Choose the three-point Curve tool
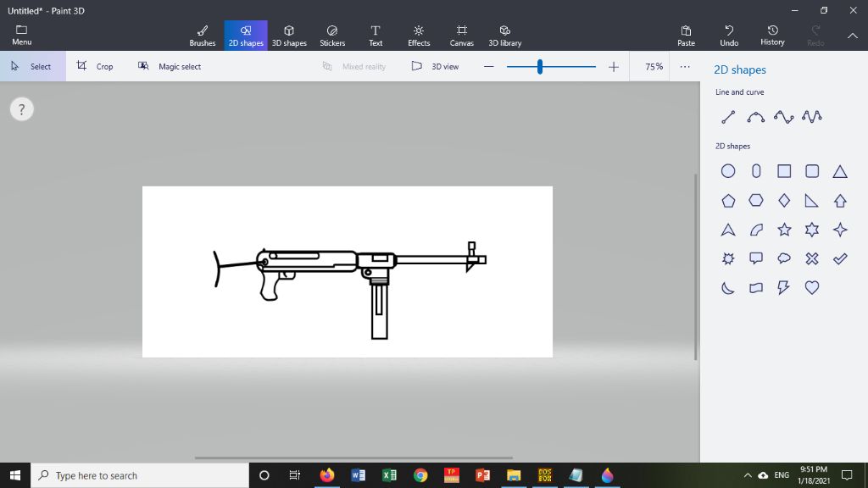Image resolution: width=868 pixels, height=488 pixels. (x=755, y=117)
